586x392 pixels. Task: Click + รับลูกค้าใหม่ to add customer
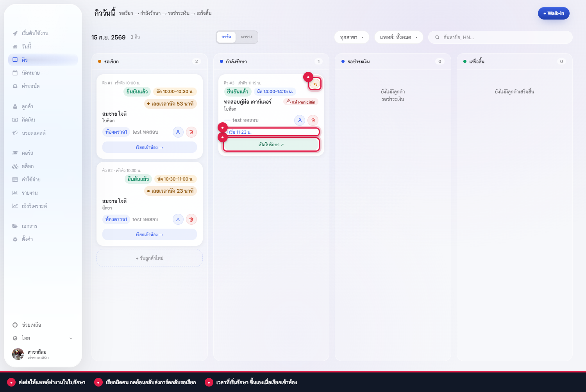tap(150, 258)
